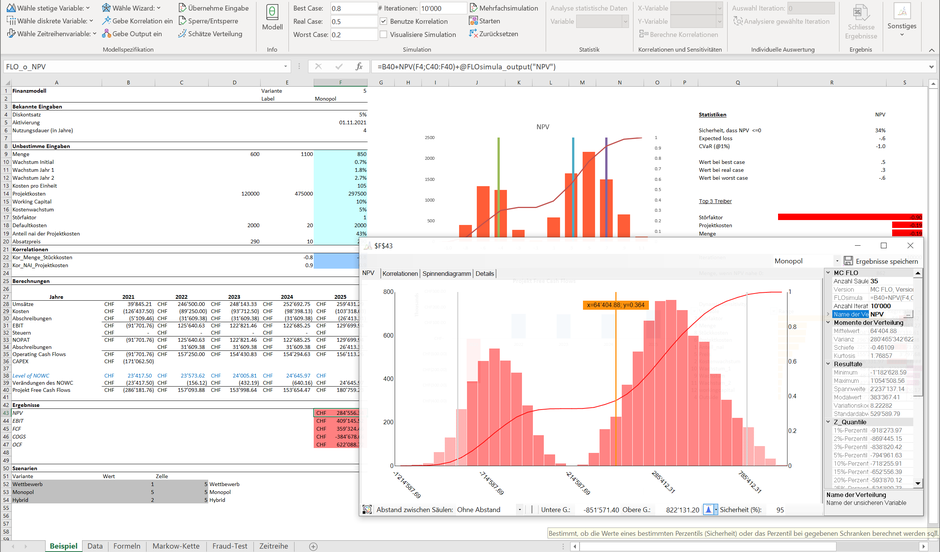Switch to Spinnendiagramm tab
Viewport: 940px width, 552px height.
coord(447,273)
